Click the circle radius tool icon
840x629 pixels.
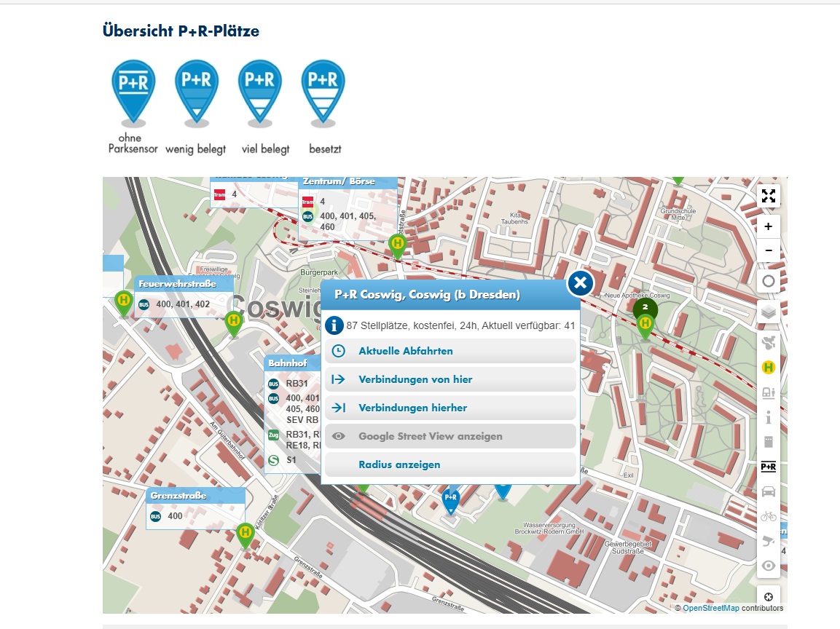tap(769, 281)
